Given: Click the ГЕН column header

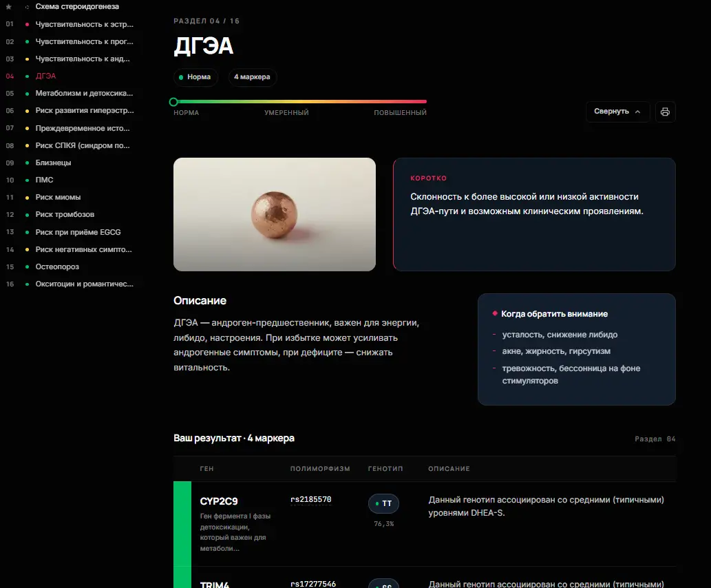Looking at the screenshot, I should point(206,469).
